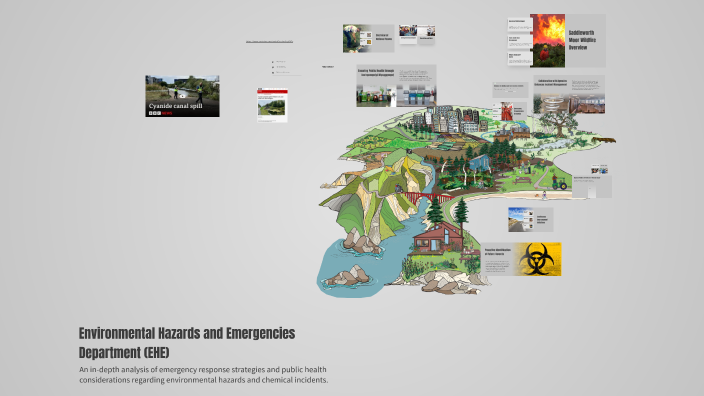
Task: Open the slide with office interior photos
Action: tap(569, 95)
